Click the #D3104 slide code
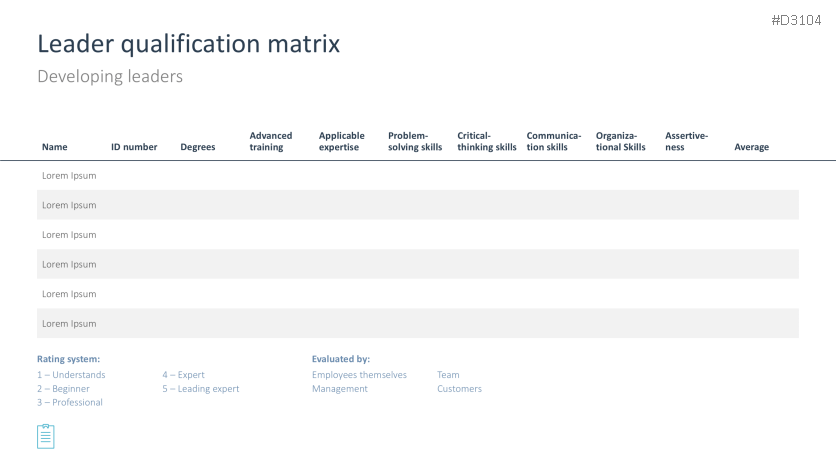Screen dimensions: 836x470 click(x=796, y=20)
